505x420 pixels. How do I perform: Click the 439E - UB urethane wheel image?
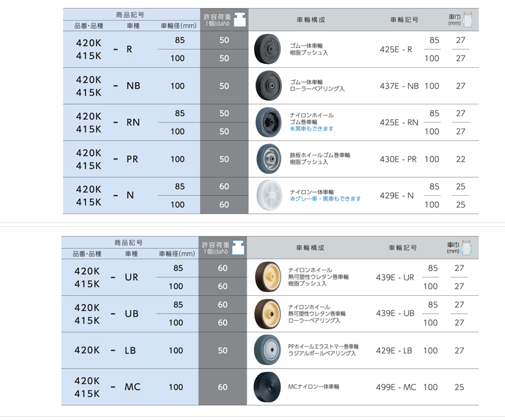point(268,314)
